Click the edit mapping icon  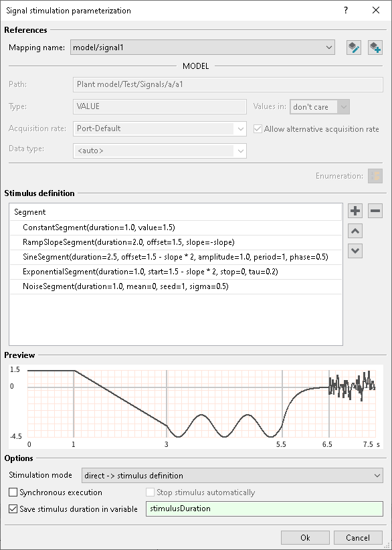[x=353, y=48]
